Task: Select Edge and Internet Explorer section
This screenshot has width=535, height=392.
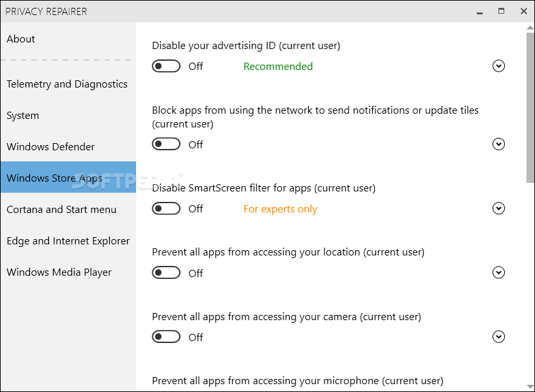Action: pos(68,240)
